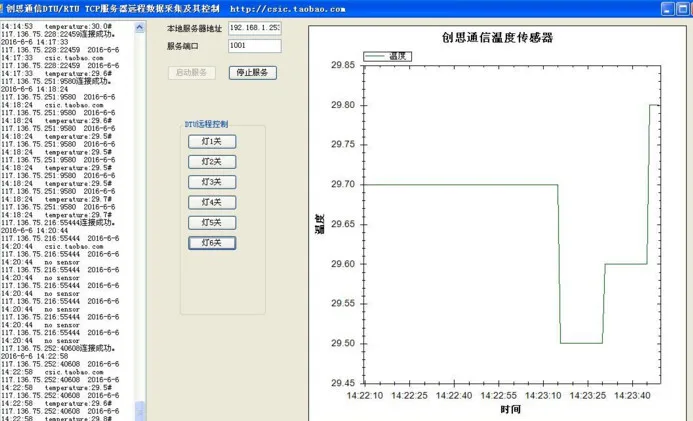Click the 停止服务 button

[x=253, y=72]
